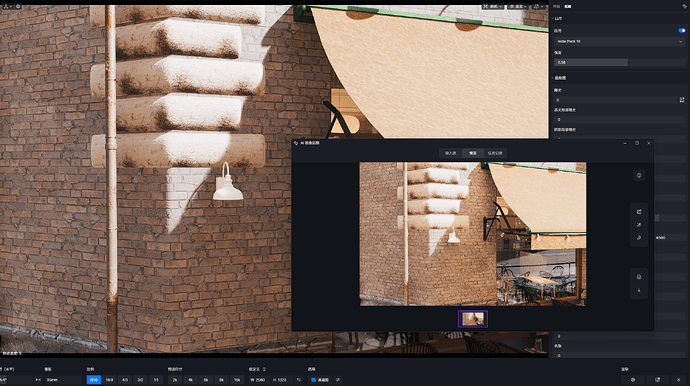Image resolution: width=690 pixels, height=386 pixels.
Task: Select the 16:9 aspect ratio
Action: point(110,380)
